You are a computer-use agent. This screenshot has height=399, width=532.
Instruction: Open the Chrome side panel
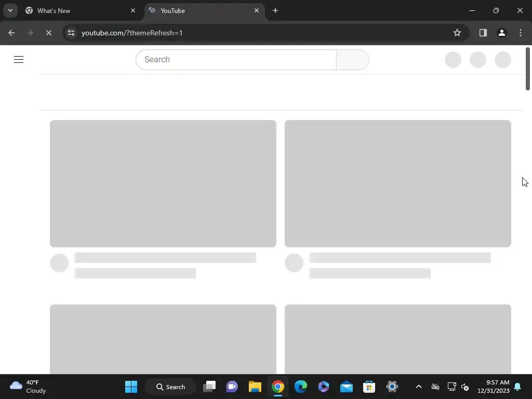pyautogui.click(x=483, y=33)
